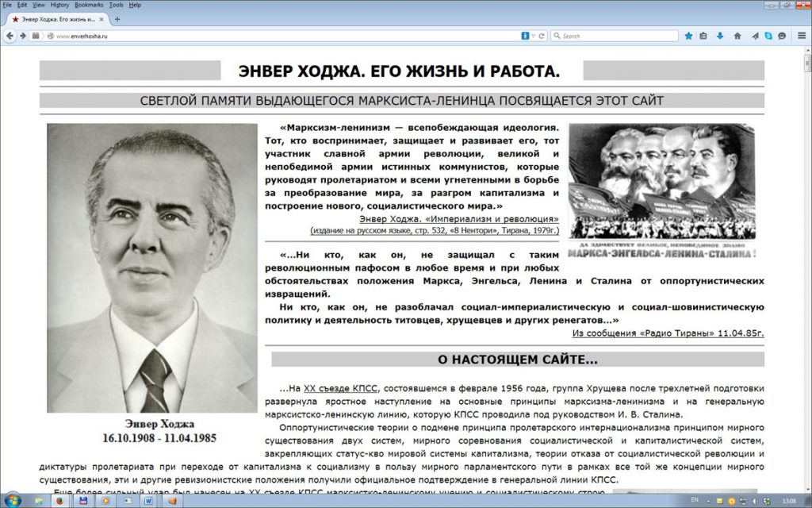Open the Downloads arrow icon
Screen dimensions: 812x508
point(720,36)
